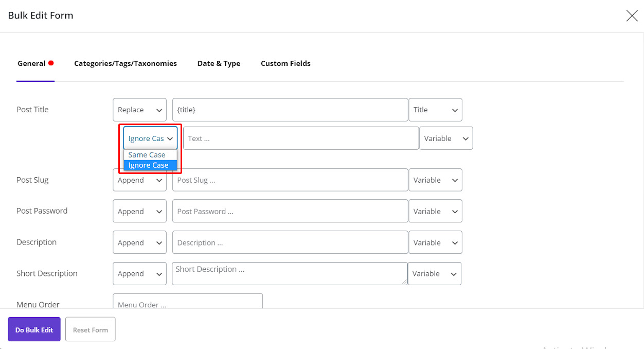The image size is (644, 349).
Task: Close the Bulk Edit Form dialog
Action: 632,15
